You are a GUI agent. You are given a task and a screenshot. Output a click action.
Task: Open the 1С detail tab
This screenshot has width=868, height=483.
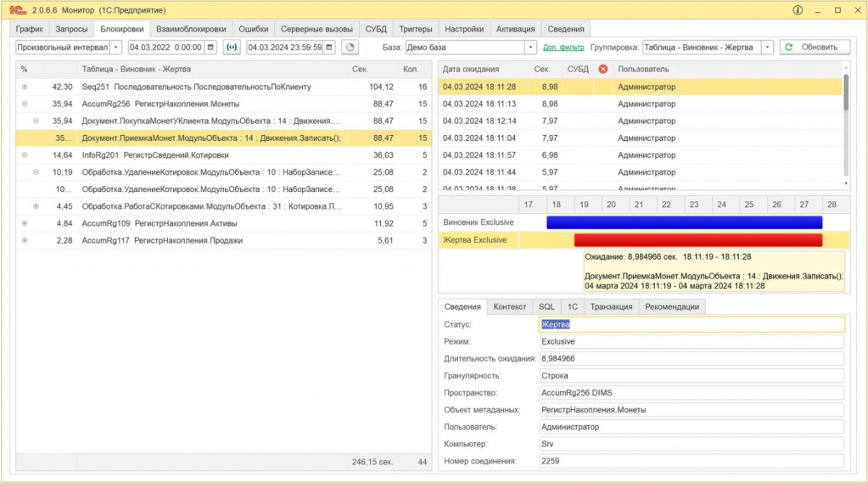573,306
